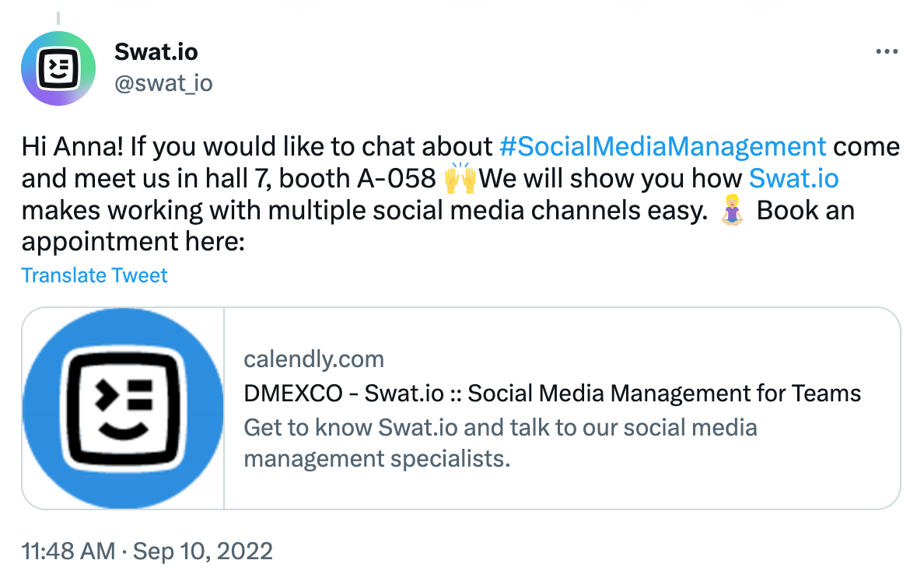Click Translate Tweet
This screenshot has width=924, height=588.
94,275
